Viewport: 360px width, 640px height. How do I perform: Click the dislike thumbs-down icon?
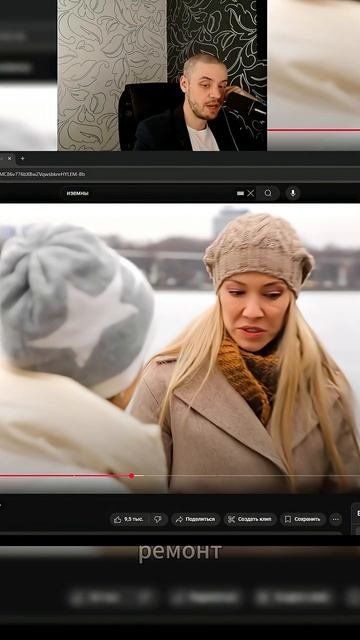click(x=158, y=519)
